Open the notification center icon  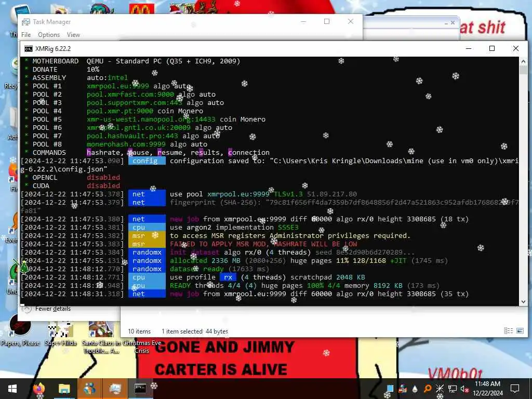[515, 389]
